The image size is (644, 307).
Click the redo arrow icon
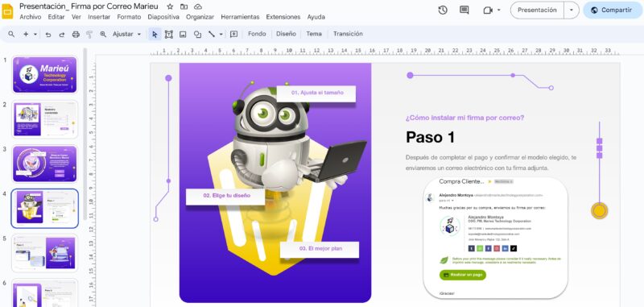click(x=62, y=34)
